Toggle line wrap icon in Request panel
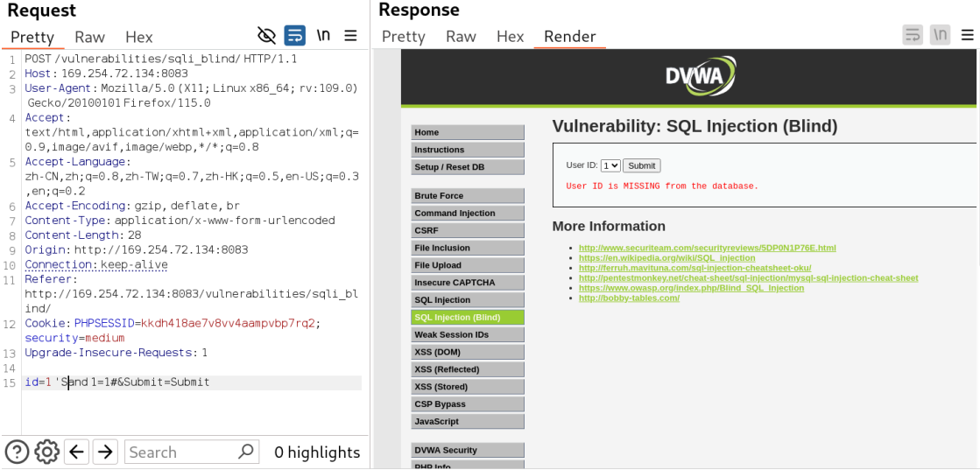This screenshot has width=980, height=470. [295, 36]
